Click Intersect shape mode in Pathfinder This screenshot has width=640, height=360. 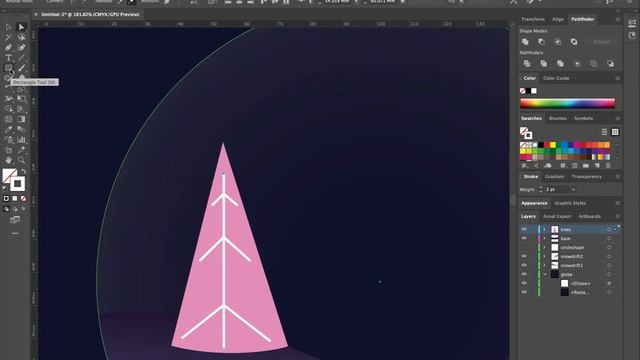pyautogui.click(x=558, y=42)
